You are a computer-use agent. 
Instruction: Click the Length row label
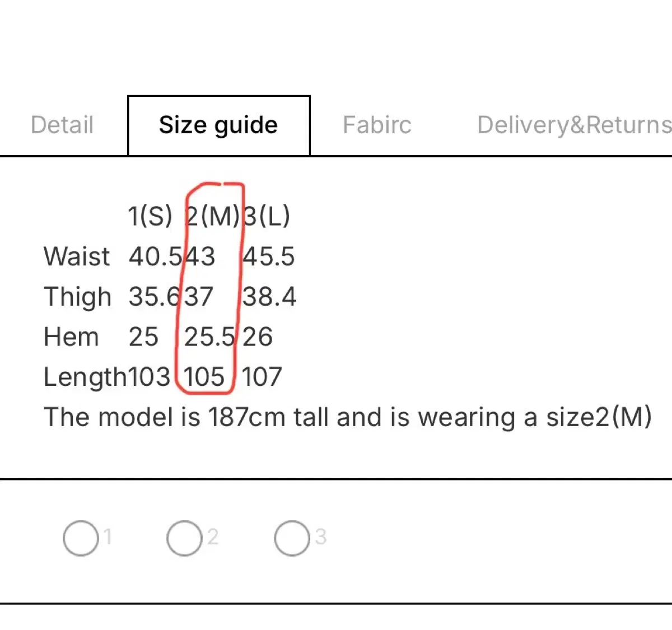pyautogui.click(x=86, y=378)
